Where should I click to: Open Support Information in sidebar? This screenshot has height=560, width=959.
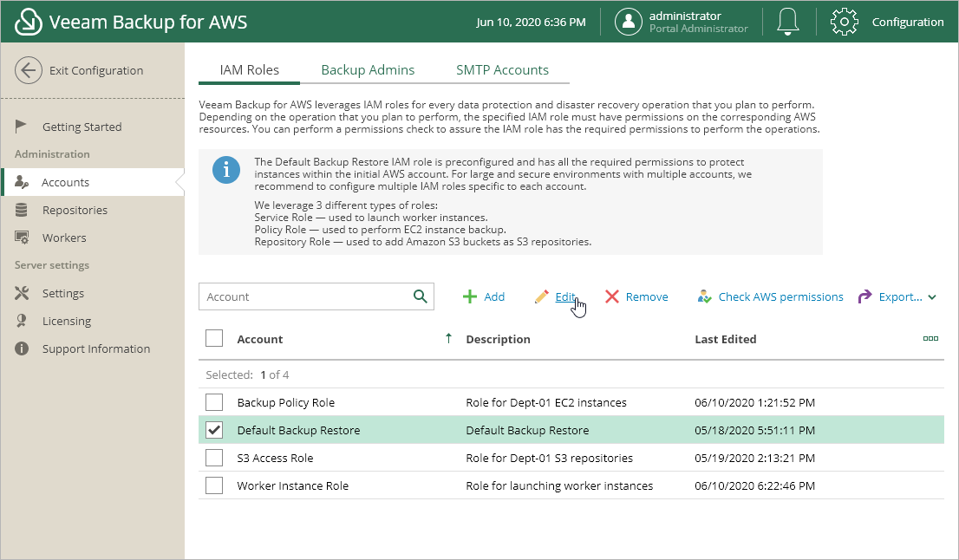tap(96, 348)
